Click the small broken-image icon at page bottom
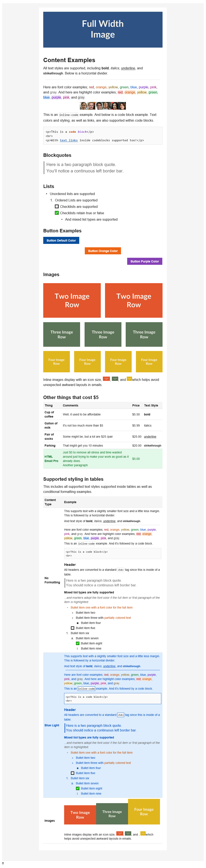Viewport: 206px width, 868px height. [3, 863]
